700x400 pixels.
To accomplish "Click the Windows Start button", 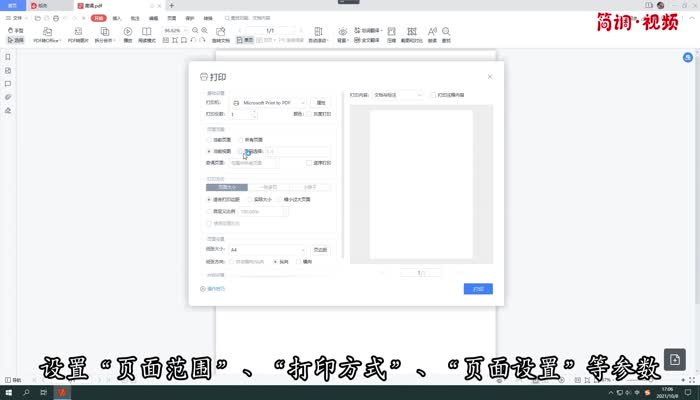I will pyautogui.click(x=8, y=391).
